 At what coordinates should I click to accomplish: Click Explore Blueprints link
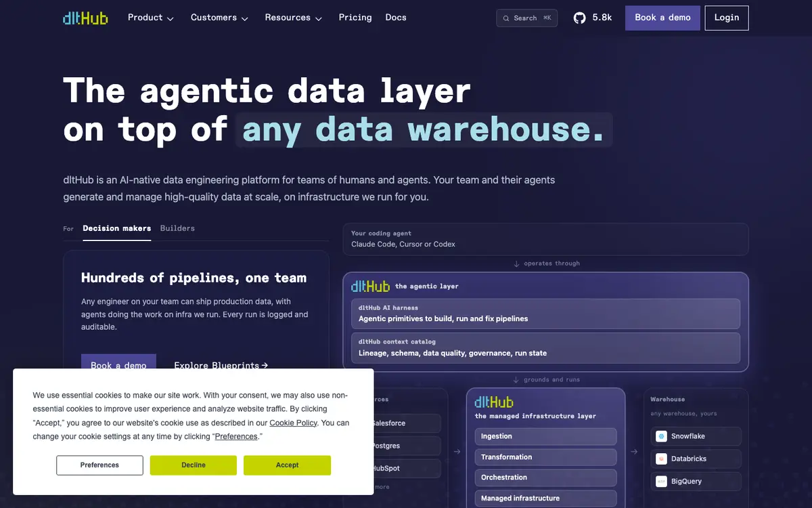coord(221,365)
